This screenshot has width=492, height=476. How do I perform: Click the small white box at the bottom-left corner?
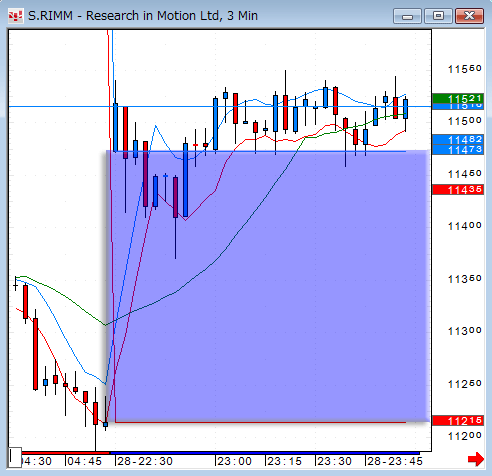tap(15, 457)
